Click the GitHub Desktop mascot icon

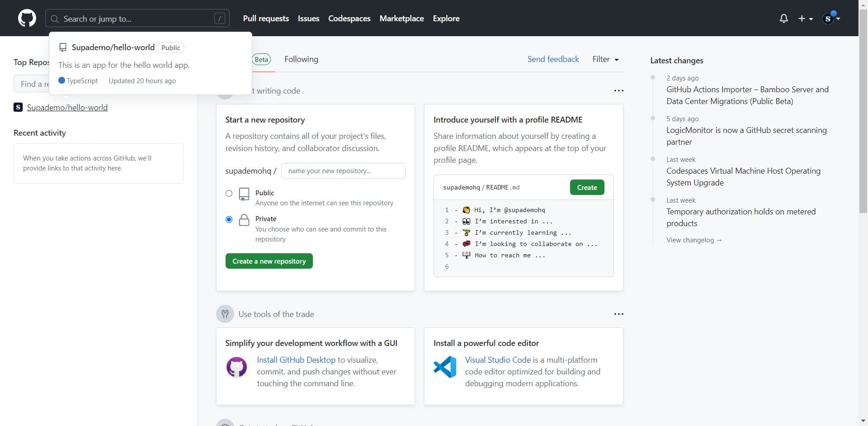click(236, 367)
